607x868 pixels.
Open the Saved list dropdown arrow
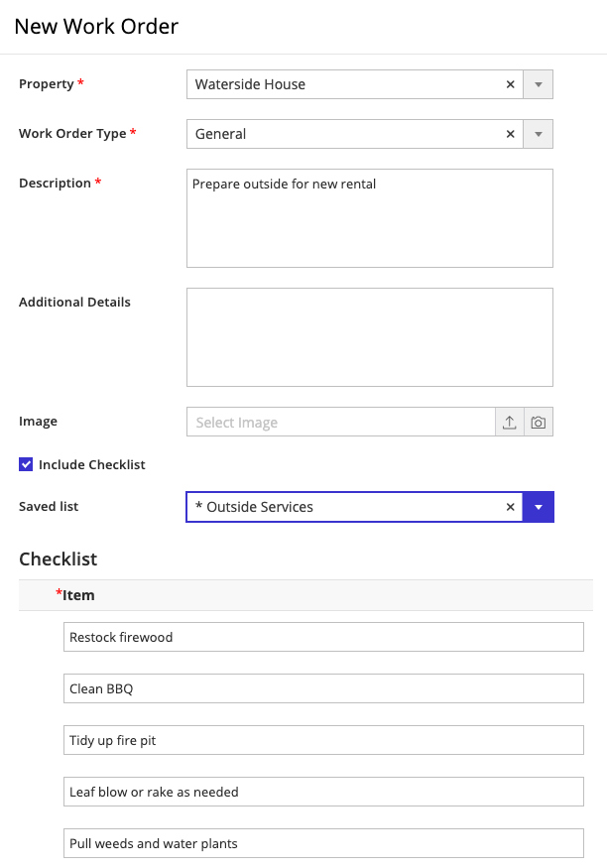coord(538,507)
